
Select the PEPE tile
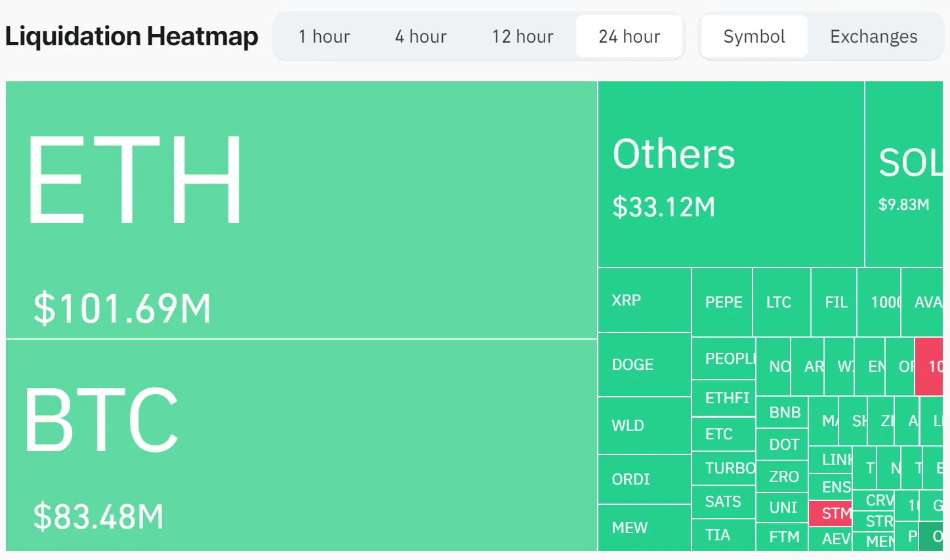pyautogui.click(x=722, y=302)
